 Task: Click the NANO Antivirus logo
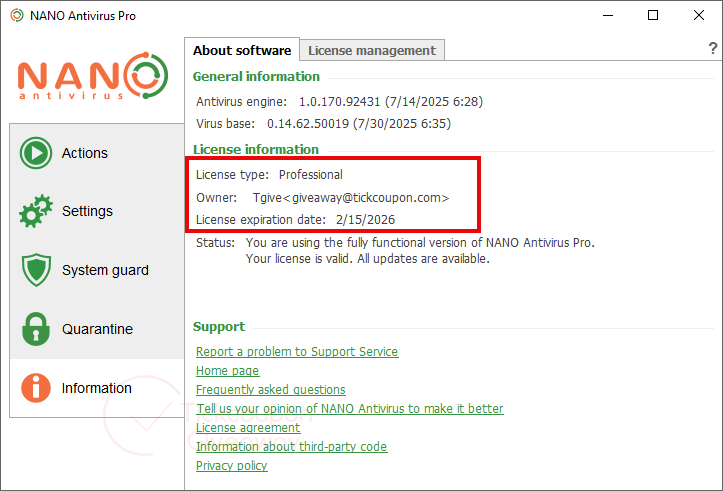pos(93,76)
